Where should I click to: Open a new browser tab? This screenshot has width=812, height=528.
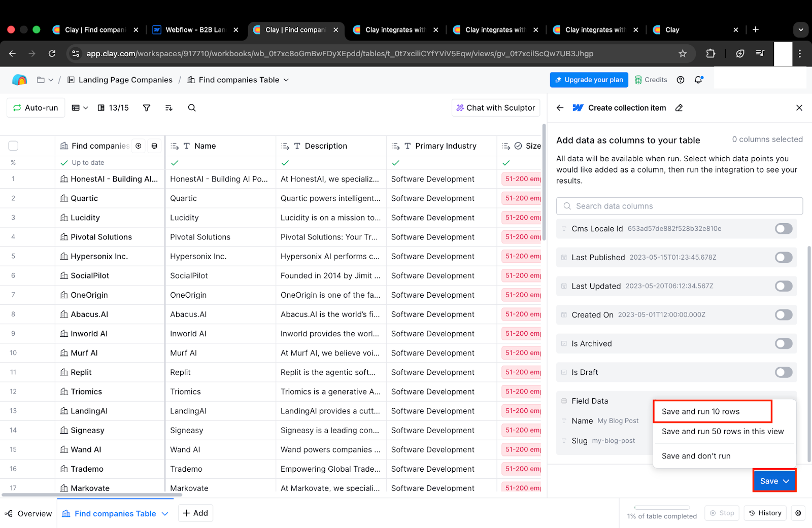(756, 29)
